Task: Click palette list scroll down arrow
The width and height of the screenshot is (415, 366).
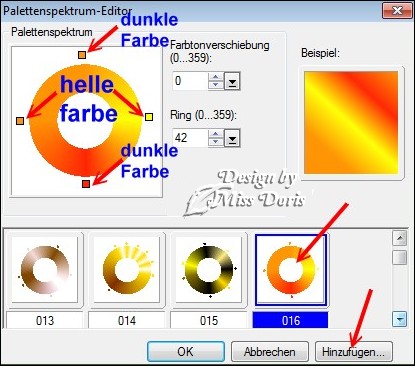Action: 399,319
